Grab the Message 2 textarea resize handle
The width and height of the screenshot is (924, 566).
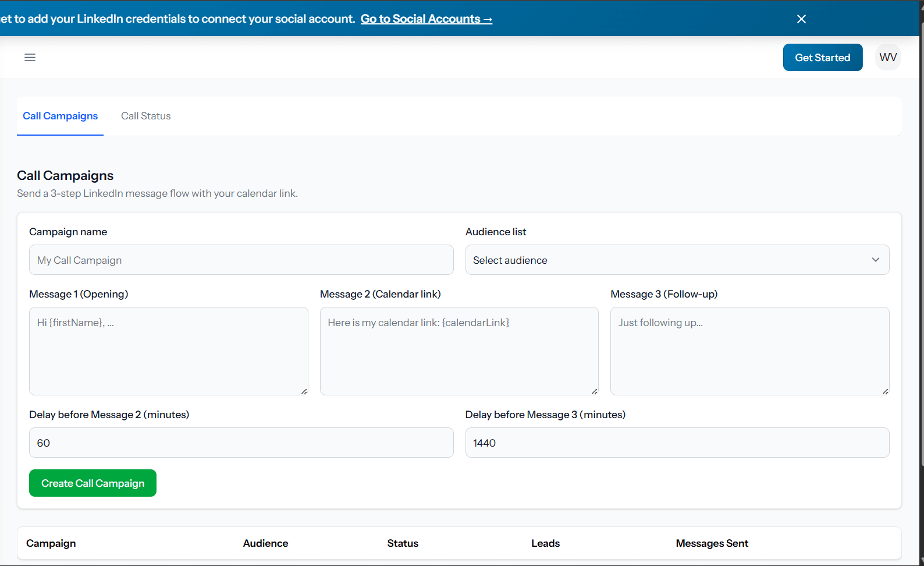595,391
